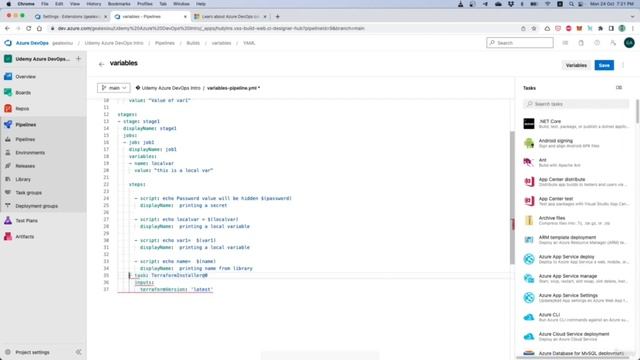Viewport: 640px width, 360px height.
Task: Select the Pipelines rocket icon in sidebar
Action: (x=8, y=124)
